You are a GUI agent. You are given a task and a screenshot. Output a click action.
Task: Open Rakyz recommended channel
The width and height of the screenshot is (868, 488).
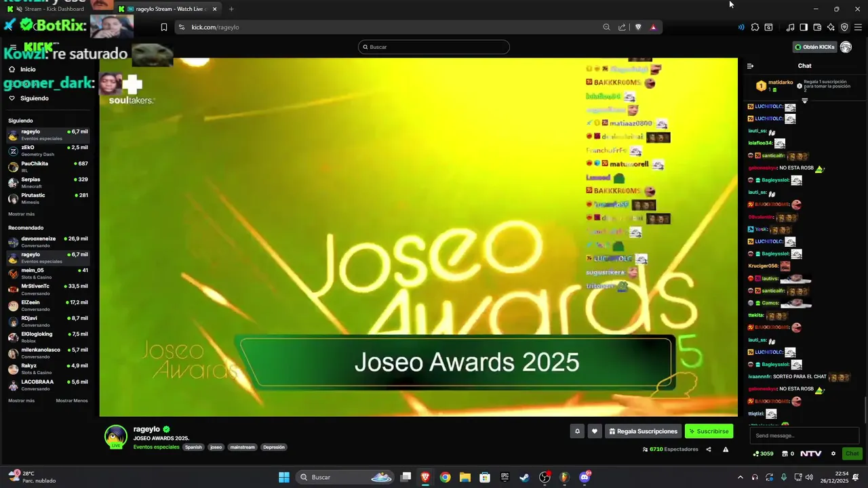(x=47, y=369)
